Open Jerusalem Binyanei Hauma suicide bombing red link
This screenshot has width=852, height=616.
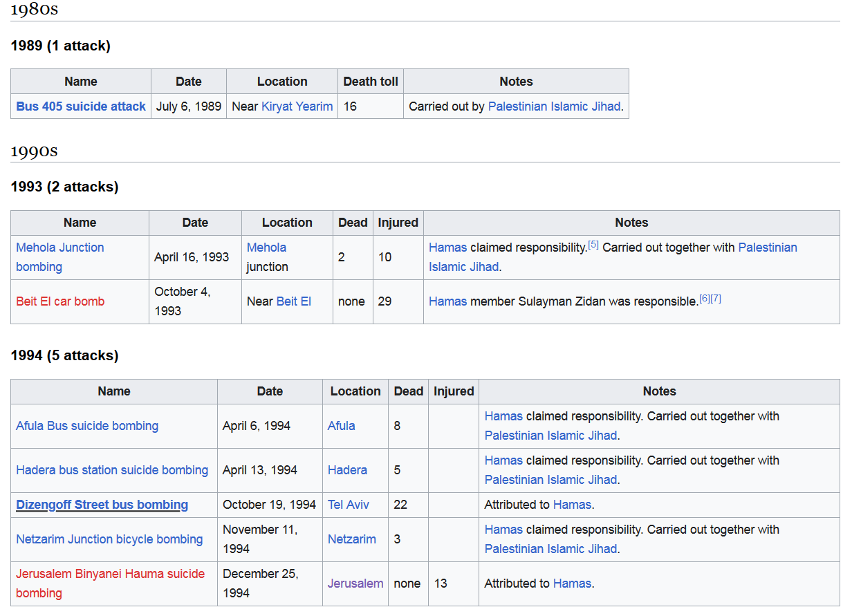pos(111,584)
